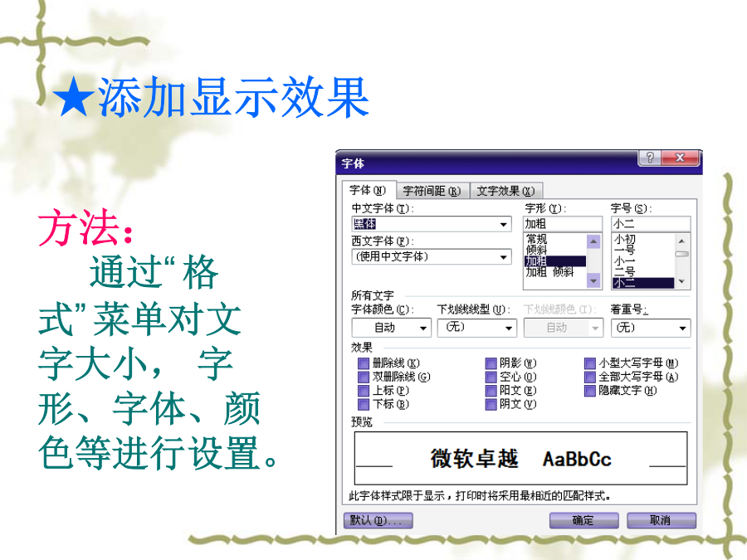Click 字号 list scroll up arrow

tap(681, 241)
